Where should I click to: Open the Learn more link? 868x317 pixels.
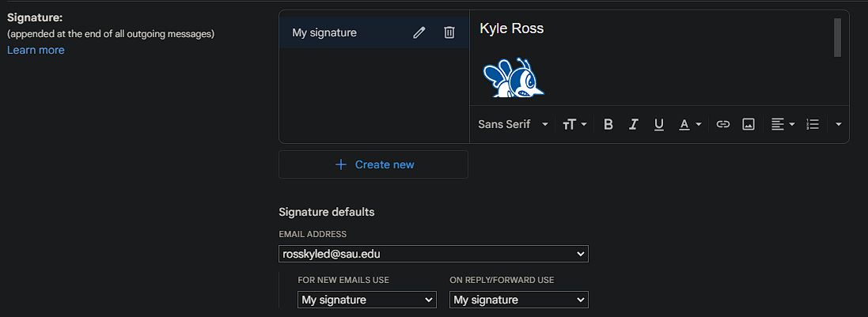point(36,51)
